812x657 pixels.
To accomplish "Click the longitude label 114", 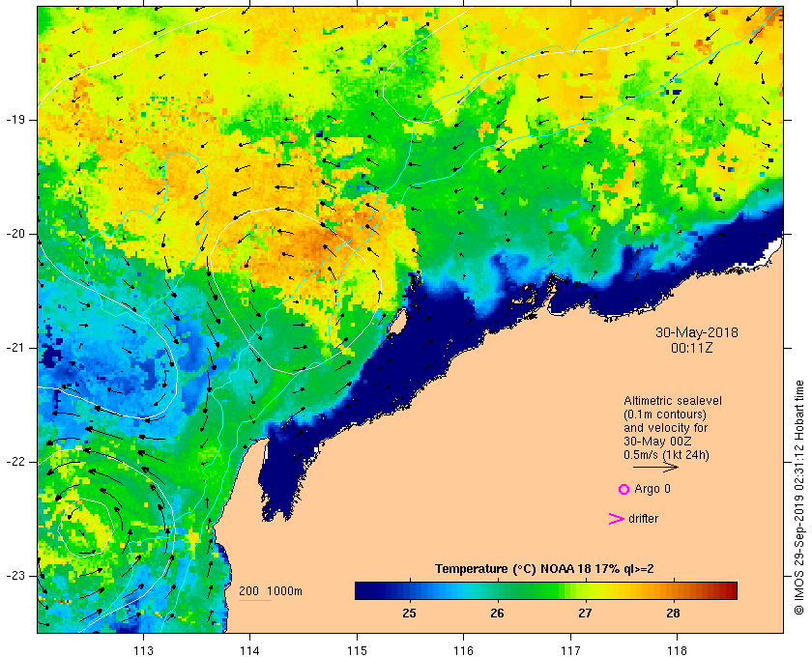I will coord(249,650).
